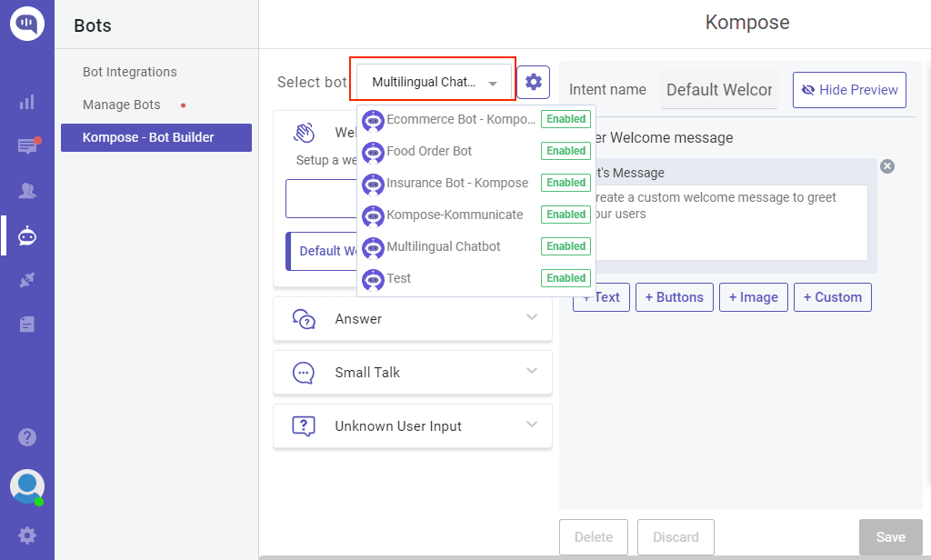Click Hide Preview button
This screenshot has height=560, width=931.
pos(849,90)
